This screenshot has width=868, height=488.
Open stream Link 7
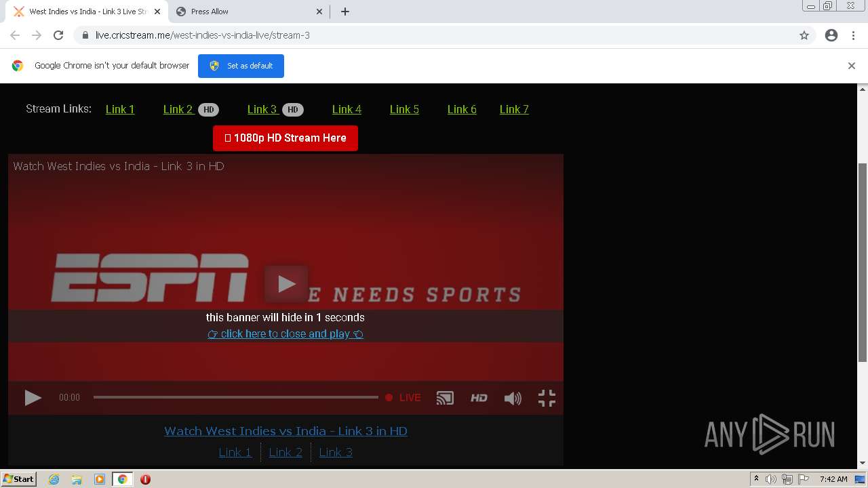click(514, 109)
